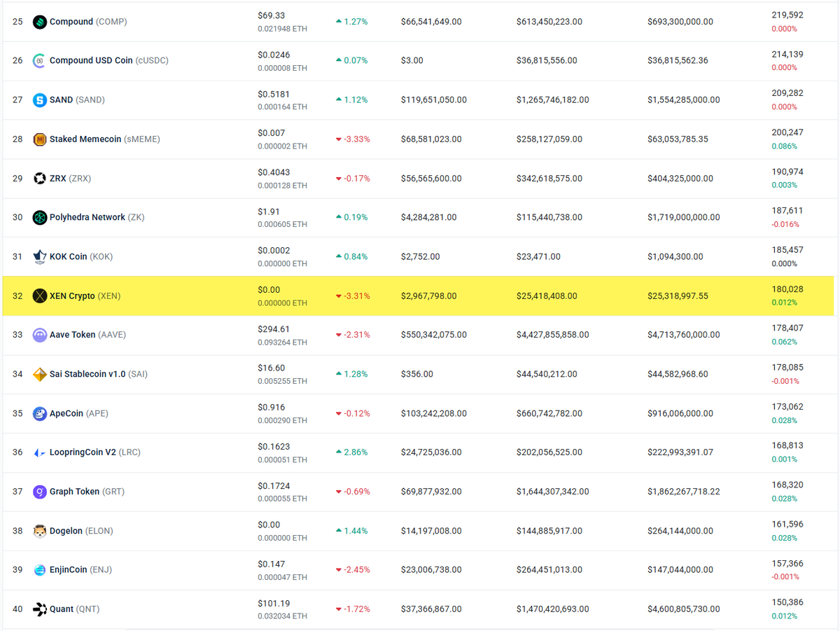840x631 pixels.
Task: Select the 0.021948 ETH value for Compound
Action: click(x=282, y=29)
